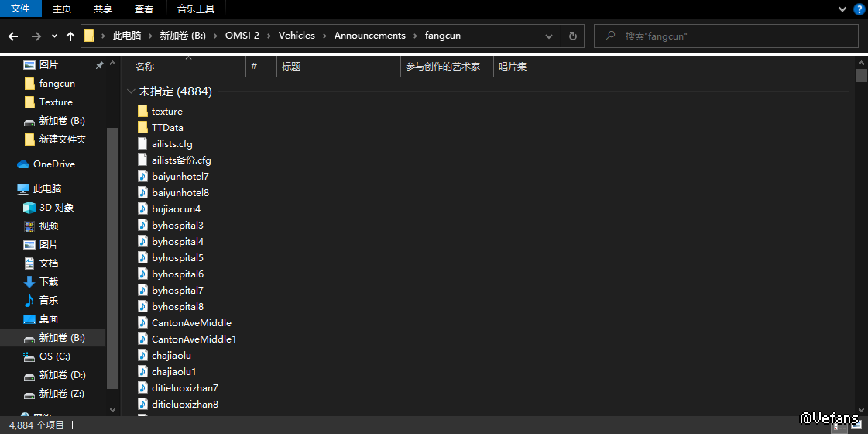This screenshot has width=868, height=434.
Task: Select the TTData folder icon
Action: pos(142,127)
